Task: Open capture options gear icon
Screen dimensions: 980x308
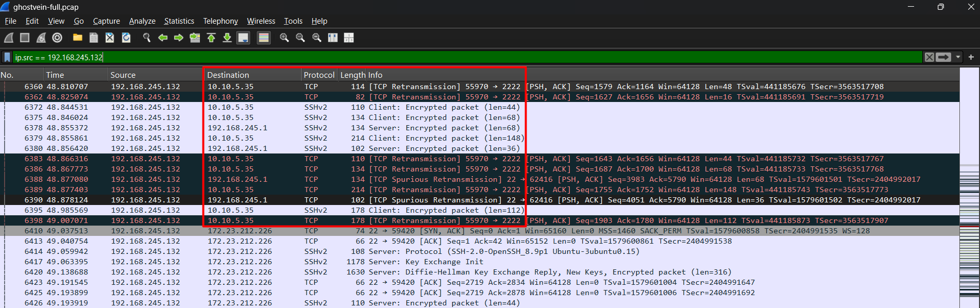Action: tap(57, 38)
